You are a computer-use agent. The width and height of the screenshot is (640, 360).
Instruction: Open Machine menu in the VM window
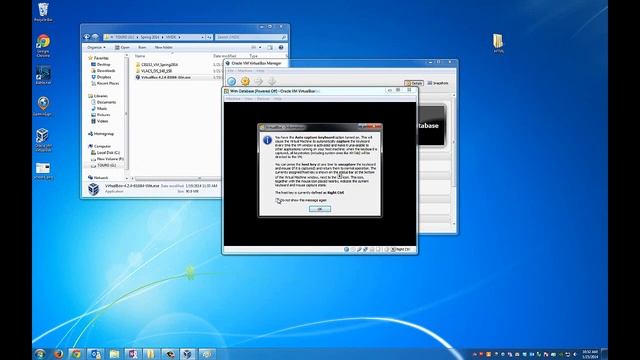233,99
